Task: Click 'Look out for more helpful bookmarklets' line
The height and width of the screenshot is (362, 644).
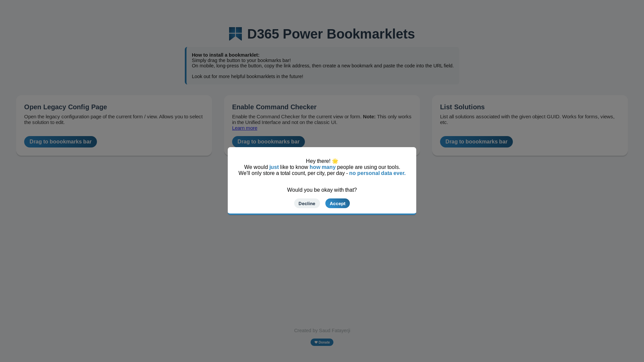Action: [248, 76]
